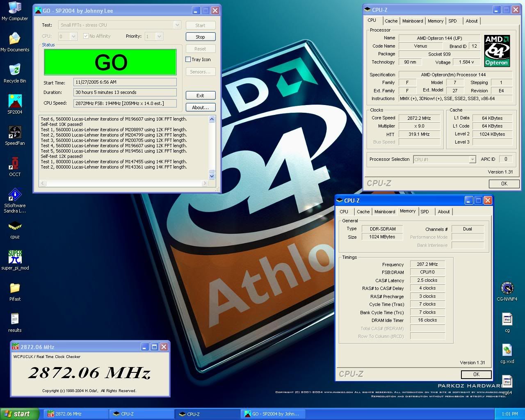Image resolution: width=525 pixels, height=420 pixels.
Task: Switch to Cache tab in top CPU-Z window
Action: point(391,21)
